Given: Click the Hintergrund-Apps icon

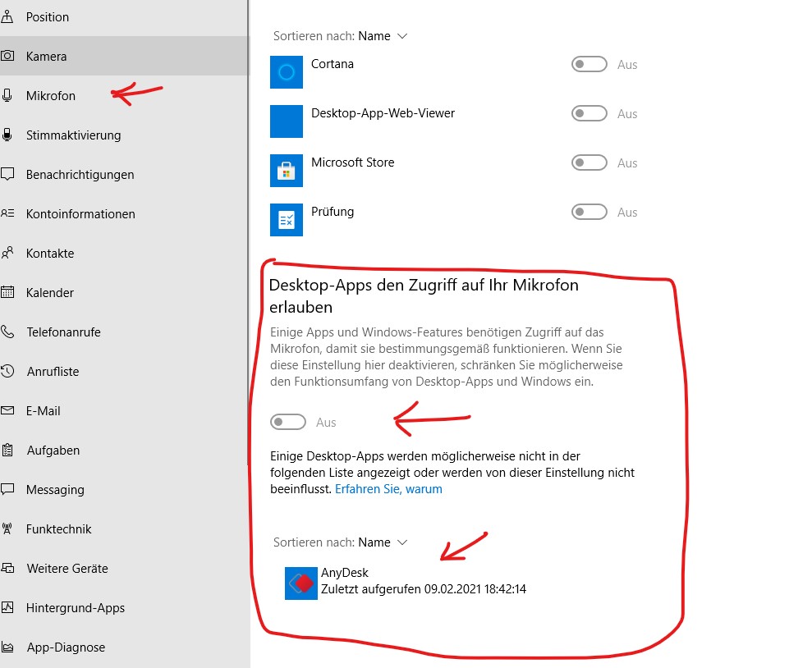Looking at the screenshot, I should pos(7,607).
